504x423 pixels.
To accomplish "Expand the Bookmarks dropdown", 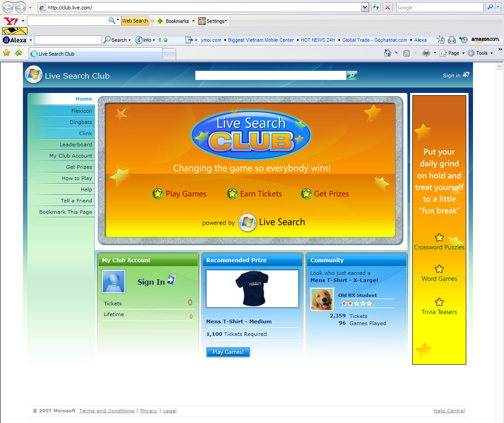I will pyautogui.click(x=193, y=21).
